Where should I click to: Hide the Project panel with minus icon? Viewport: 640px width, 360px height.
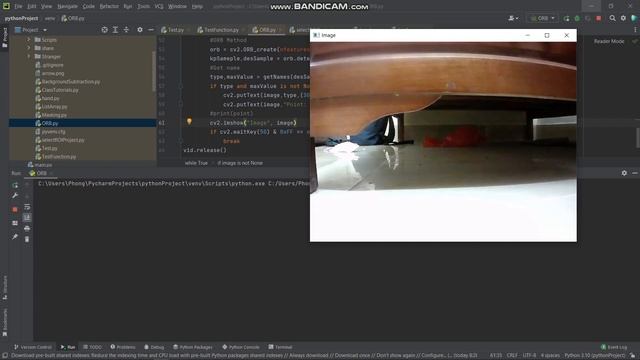point(151,30)
